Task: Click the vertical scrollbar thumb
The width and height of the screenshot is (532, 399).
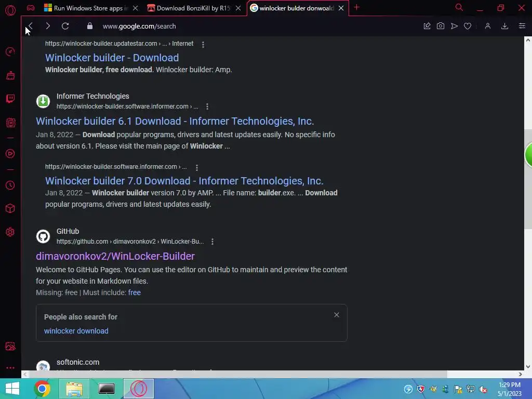Action: 528,179
